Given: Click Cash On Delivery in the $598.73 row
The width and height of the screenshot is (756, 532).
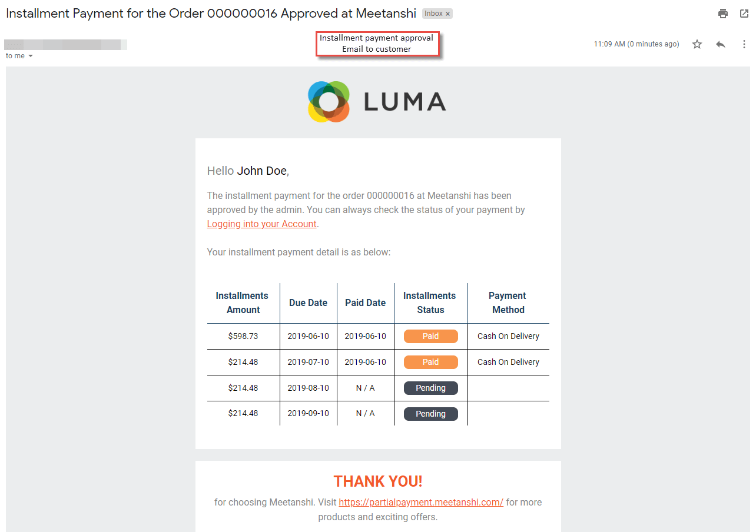Looking at the screenshot, I should click(509, 336).
